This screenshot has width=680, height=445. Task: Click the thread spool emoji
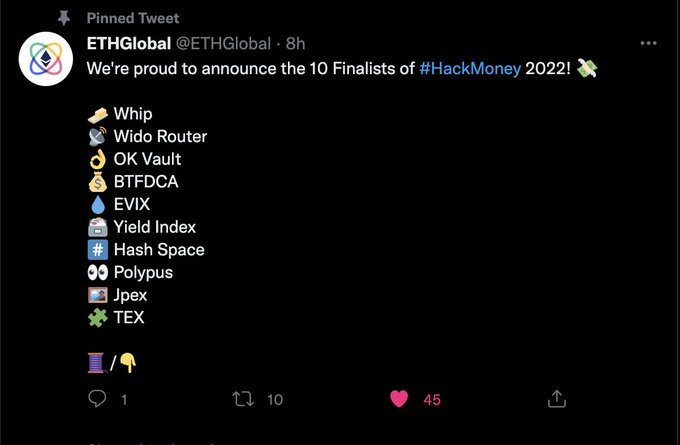click(96, 363)
